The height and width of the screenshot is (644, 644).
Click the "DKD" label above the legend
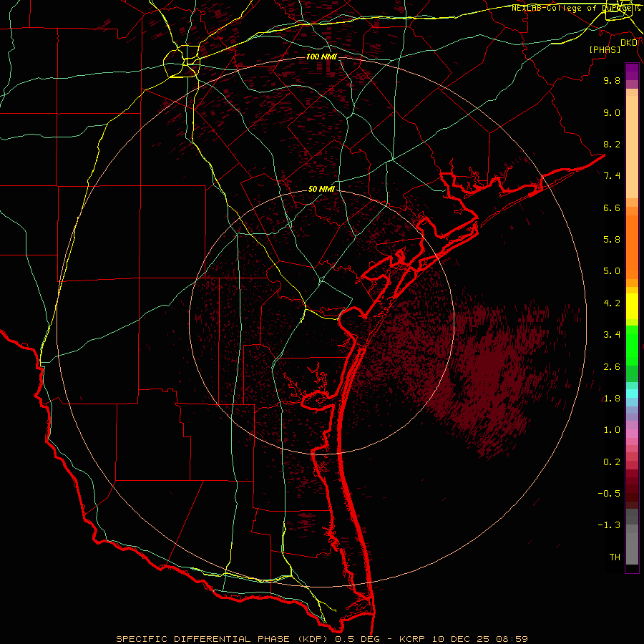(629, 43)
